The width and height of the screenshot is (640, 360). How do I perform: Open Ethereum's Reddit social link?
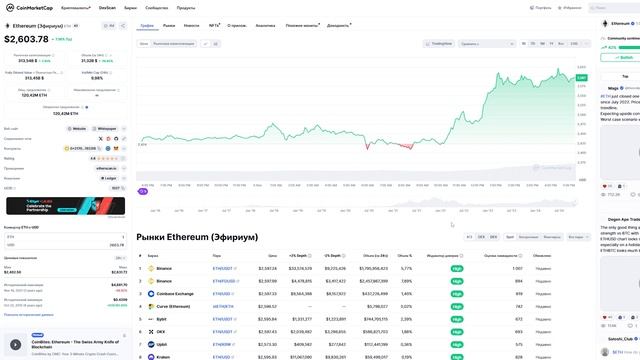click(x=109, y=139)
